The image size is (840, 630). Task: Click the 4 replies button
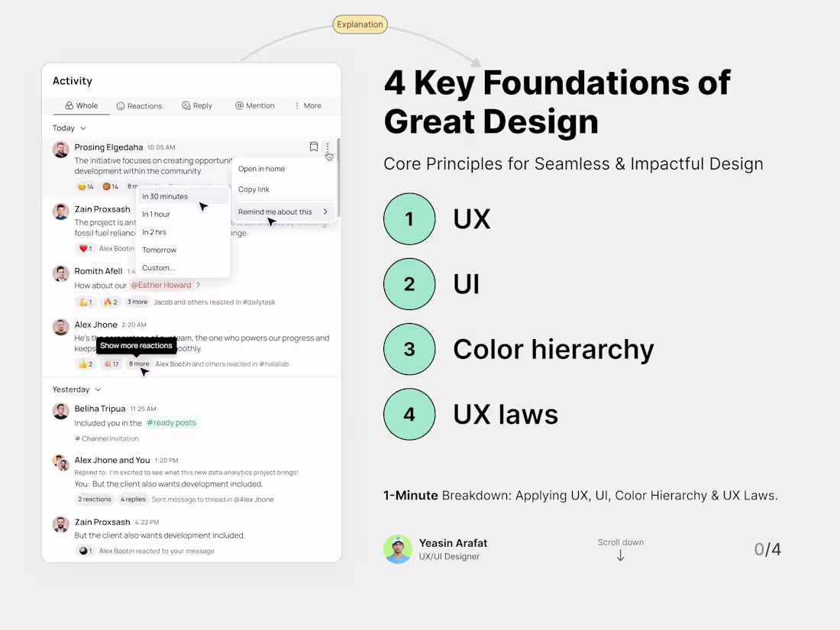[132, 499]
